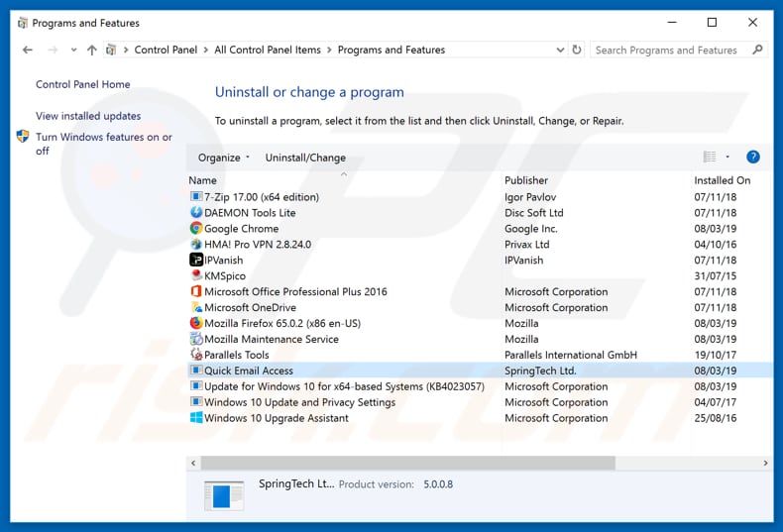Select the Google Chrome program name
783x532 pixels.
point(241,229)
